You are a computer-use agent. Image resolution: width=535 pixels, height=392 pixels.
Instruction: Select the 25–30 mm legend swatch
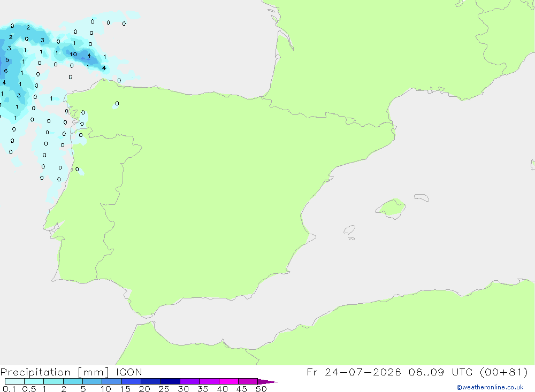click(170, 381)
